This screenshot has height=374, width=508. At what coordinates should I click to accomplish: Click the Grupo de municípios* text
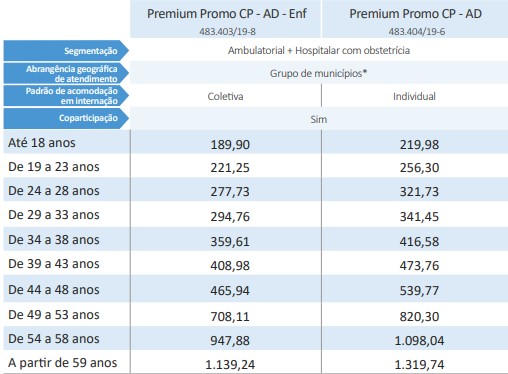click(x=318, y=73)
